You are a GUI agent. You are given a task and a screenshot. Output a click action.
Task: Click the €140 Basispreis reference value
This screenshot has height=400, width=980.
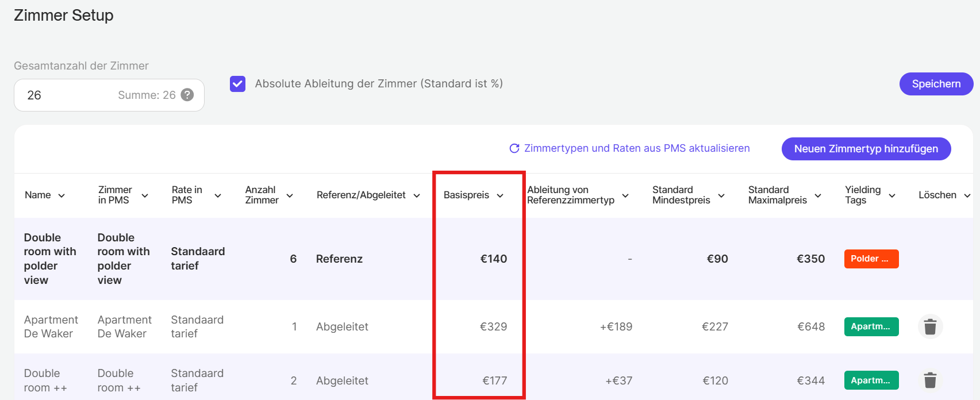tap(493, 259)
